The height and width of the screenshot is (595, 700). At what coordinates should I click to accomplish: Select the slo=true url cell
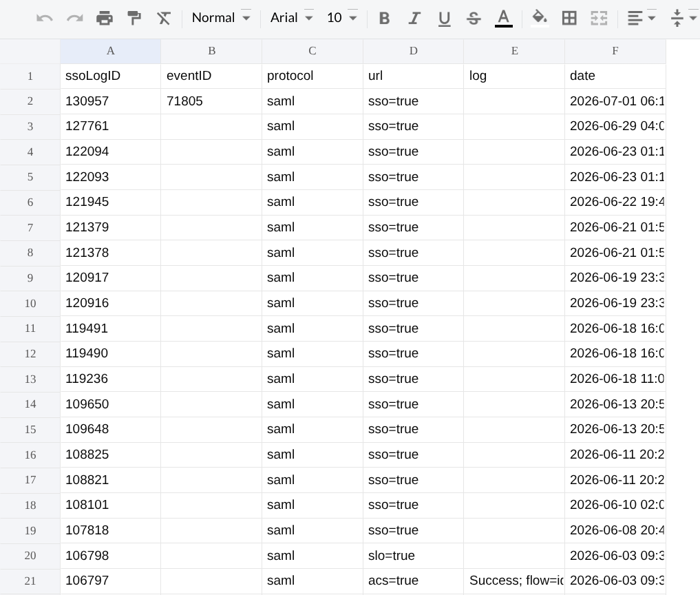[x=414, y=556]
